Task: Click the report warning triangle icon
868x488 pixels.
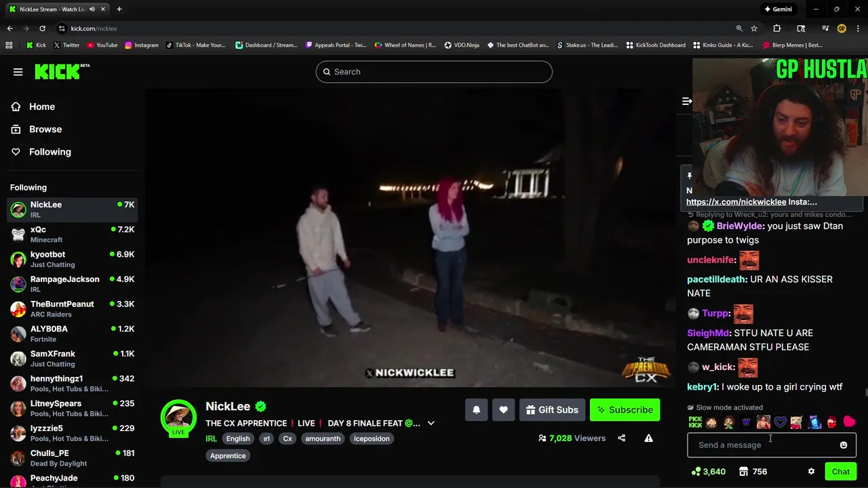Action: (x=648, y=438)
